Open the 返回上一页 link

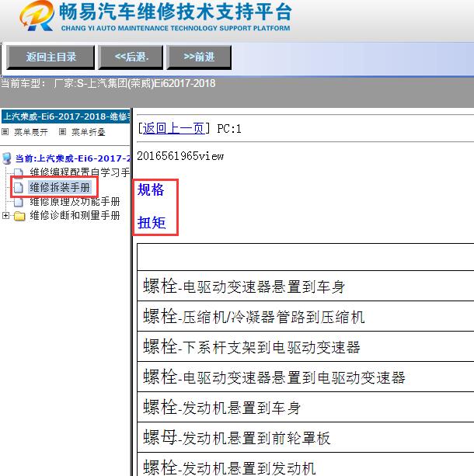173,128
